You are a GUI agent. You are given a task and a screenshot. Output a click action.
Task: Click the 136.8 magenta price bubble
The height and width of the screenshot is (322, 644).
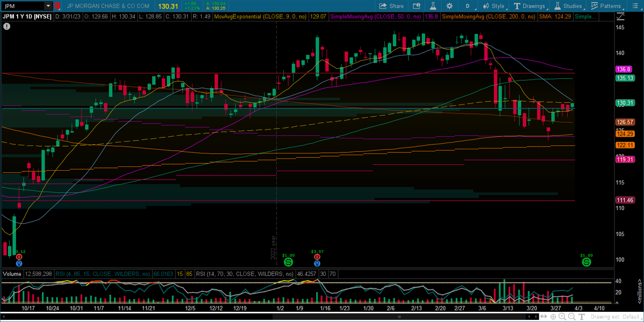pos(624,70)
